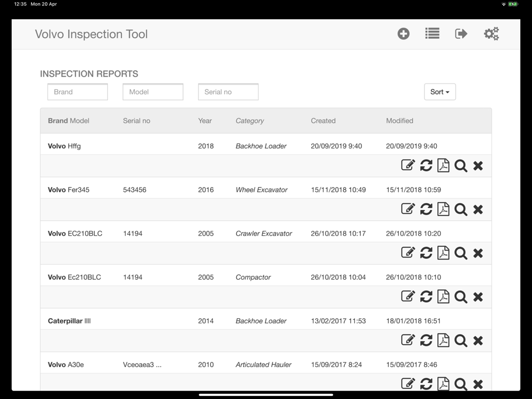The width and height of the screenshot is (532, 399).
Task: Delete the Caterpillar report
Action: tap(478, 340)
